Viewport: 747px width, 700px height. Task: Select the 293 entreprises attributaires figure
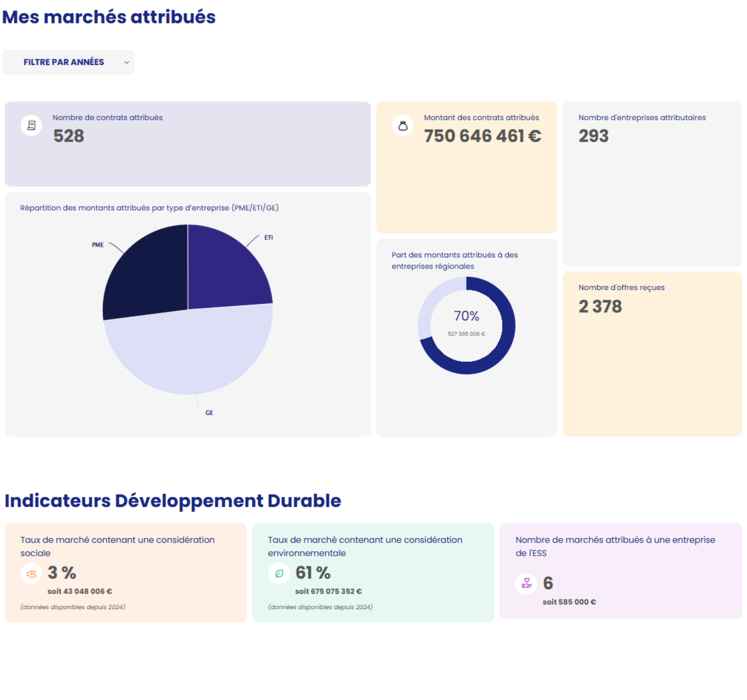[x=593, y=136]
